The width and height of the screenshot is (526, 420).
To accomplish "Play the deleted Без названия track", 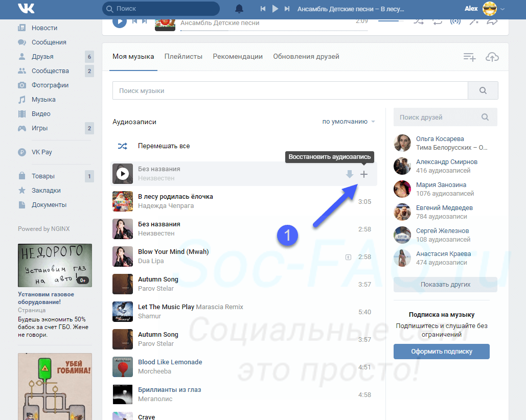I will tap(122, 174).
